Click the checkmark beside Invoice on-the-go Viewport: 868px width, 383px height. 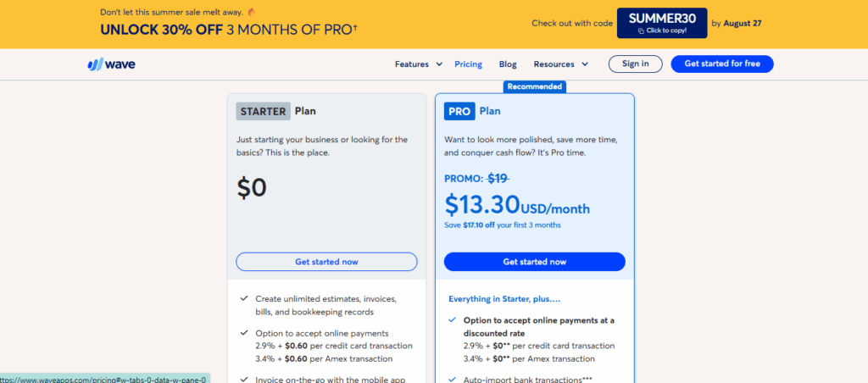pyautogui.click(x=244, y=379)
